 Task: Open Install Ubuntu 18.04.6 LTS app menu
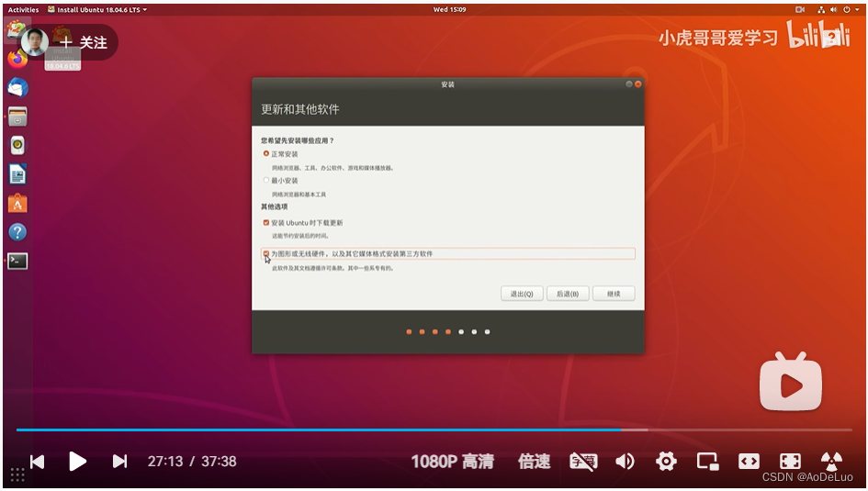(x=97, y=9)
